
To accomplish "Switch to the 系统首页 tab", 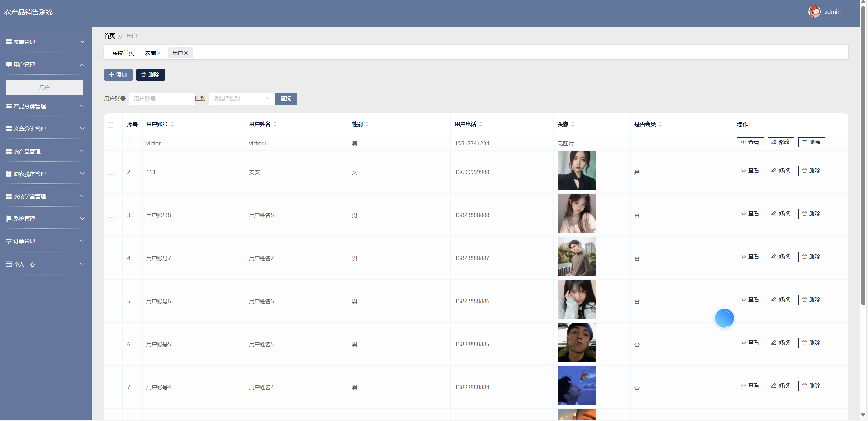I will [123, 53].
